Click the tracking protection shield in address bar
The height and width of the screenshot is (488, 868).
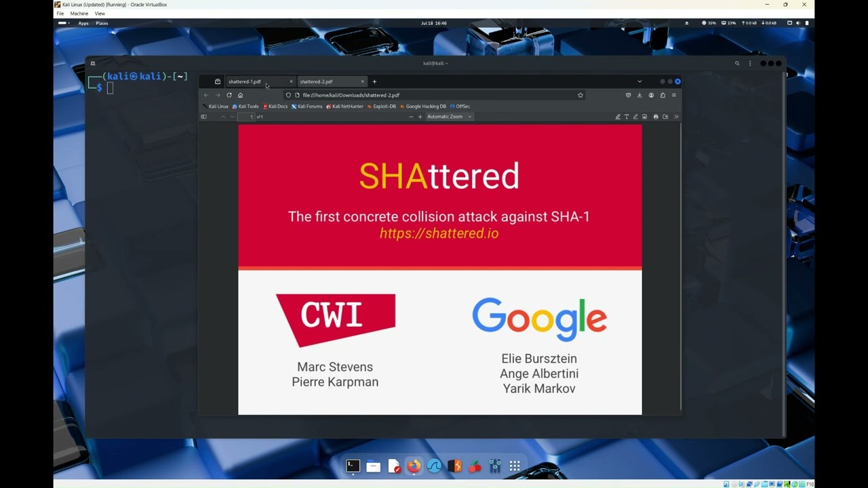pos(288,95)
